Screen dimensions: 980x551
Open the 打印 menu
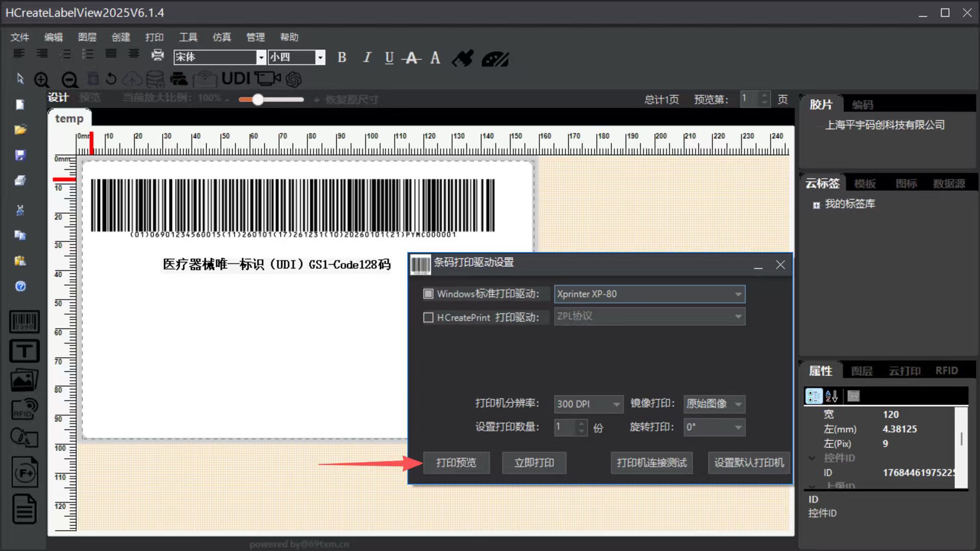coord(154,37)
